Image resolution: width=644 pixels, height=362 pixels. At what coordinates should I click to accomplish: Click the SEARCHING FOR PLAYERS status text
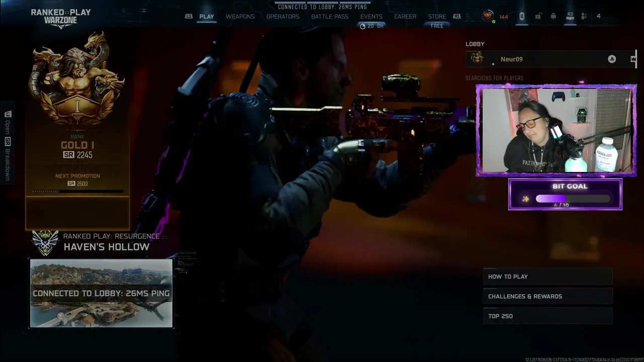[495, 78]
